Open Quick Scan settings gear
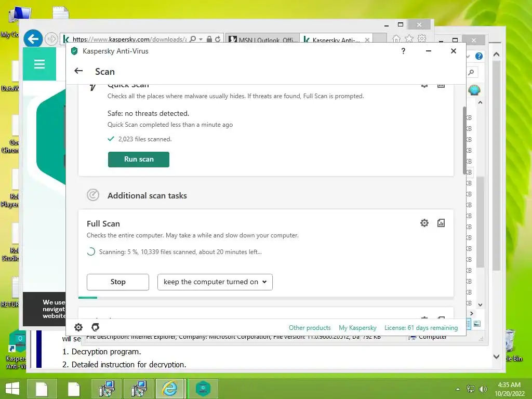532x399 pixels. pos(424,85)
